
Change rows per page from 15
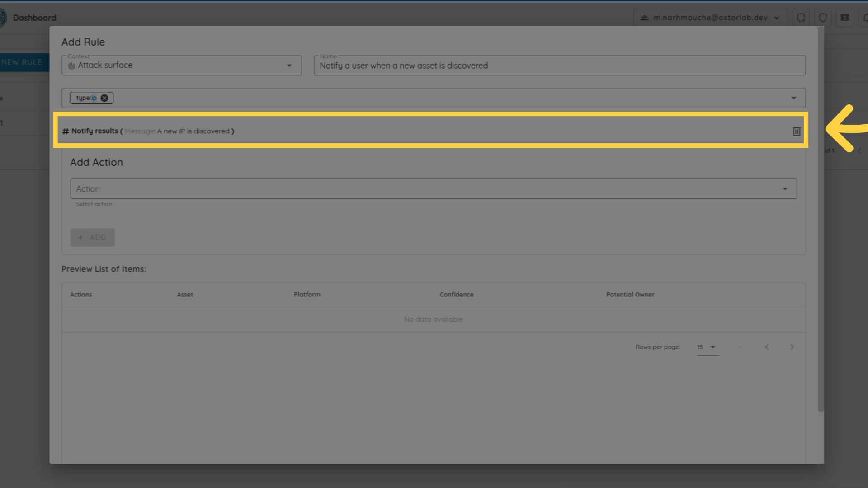707,347
